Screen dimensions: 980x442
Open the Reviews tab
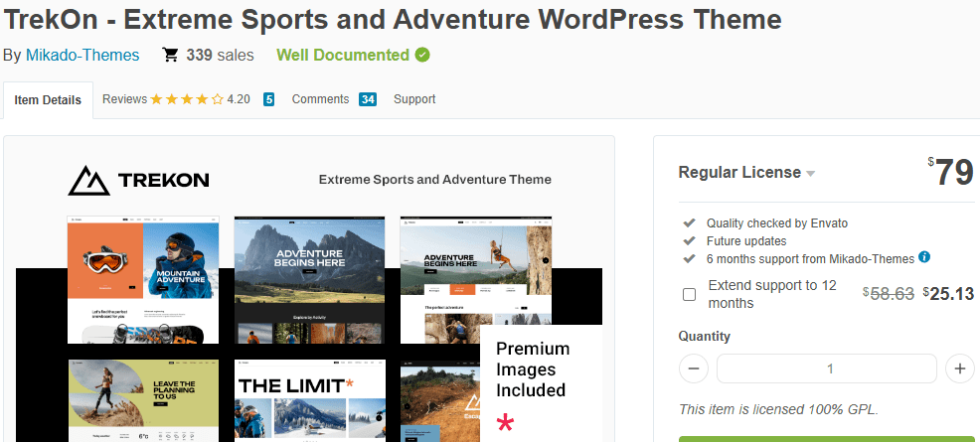click(124, 98)
